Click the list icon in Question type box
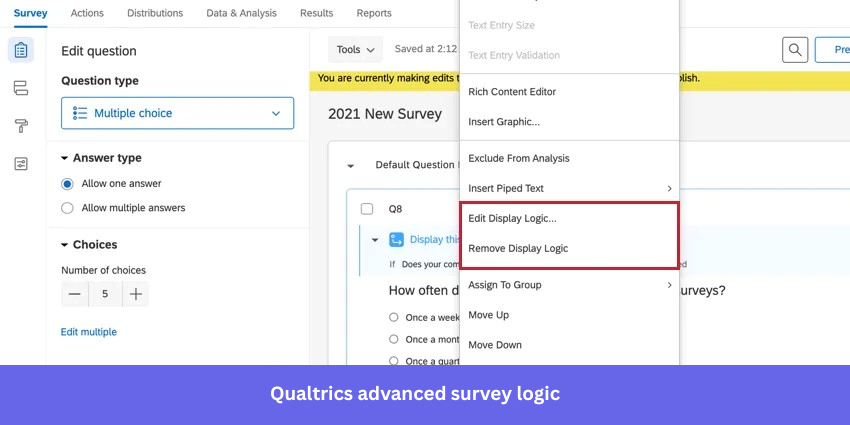 pos(80,113)
